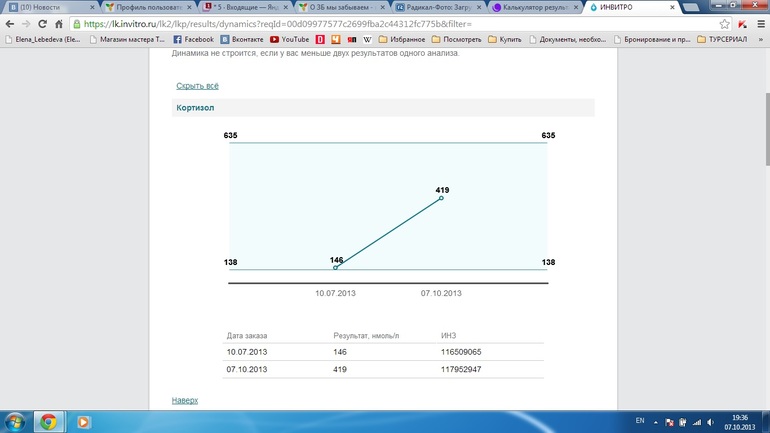Screen dimensions: 770x433
Task: Show more bookmarks chevron
Action: tap(761, 39)
